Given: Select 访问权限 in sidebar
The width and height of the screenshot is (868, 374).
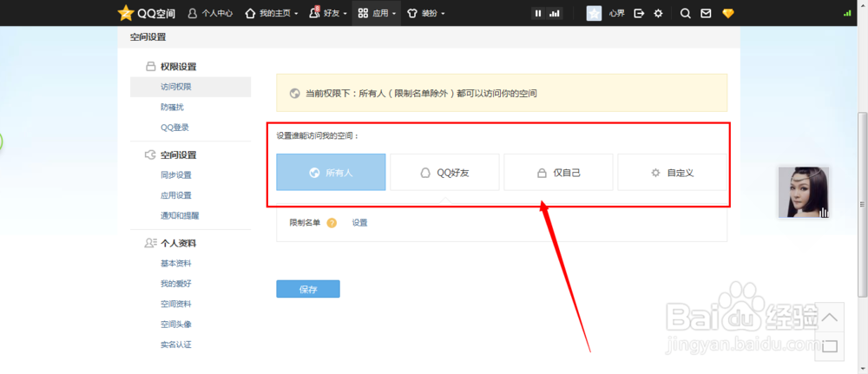Looking at the screenshot, I should [x=190, y=87].
